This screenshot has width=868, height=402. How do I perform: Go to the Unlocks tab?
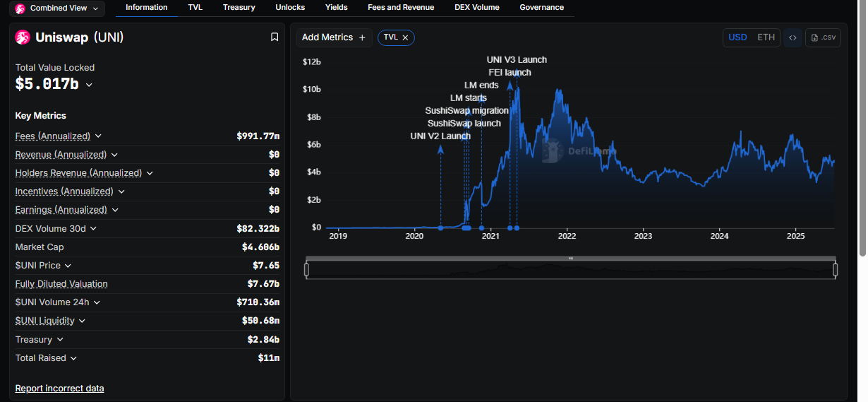pos(290,7)
